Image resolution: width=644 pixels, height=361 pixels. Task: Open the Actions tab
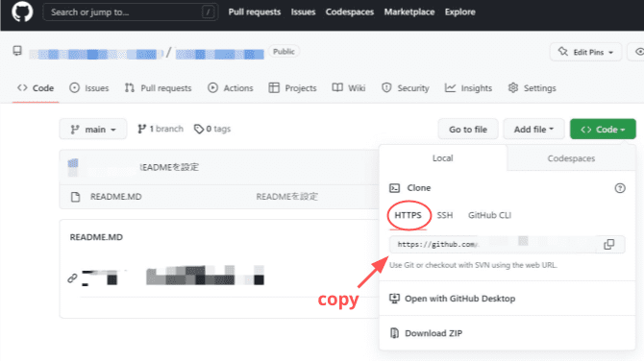(x=231, y=88)
